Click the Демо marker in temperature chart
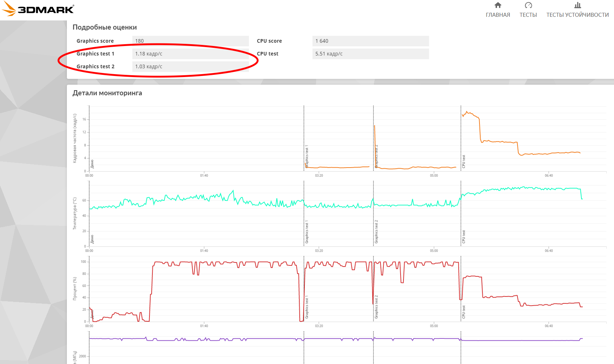The image size is (614, 364). (x=92, y=239)
